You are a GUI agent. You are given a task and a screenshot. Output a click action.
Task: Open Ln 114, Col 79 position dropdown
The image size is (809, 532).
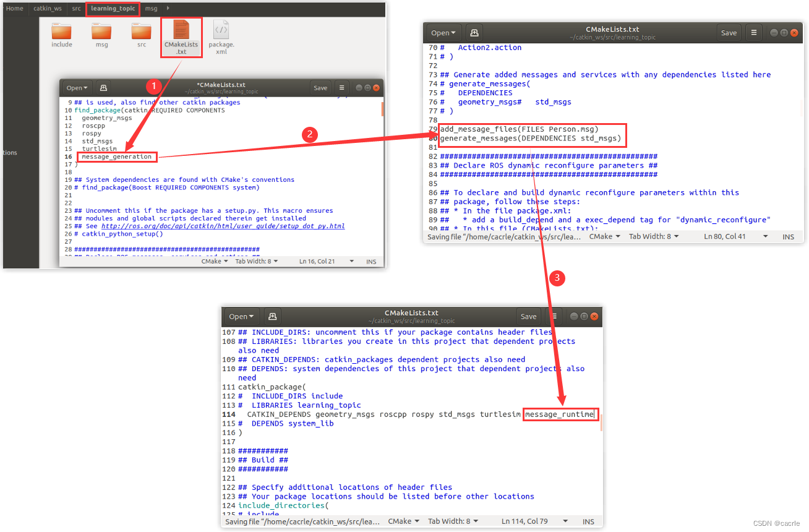(x=535, y=521)
